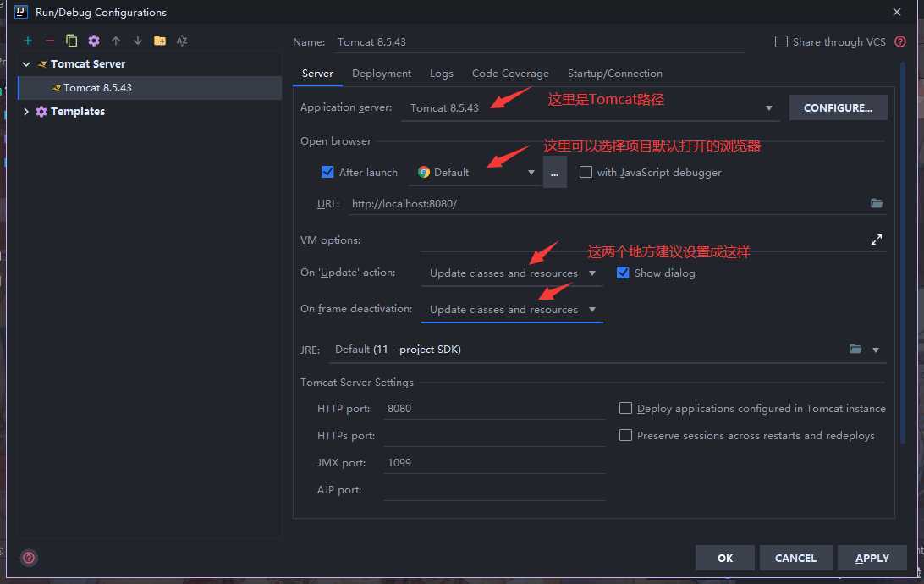Collapse the Tomcat Server tree node
This screenshot has width=924, height=584.
[x=26, y=63]
